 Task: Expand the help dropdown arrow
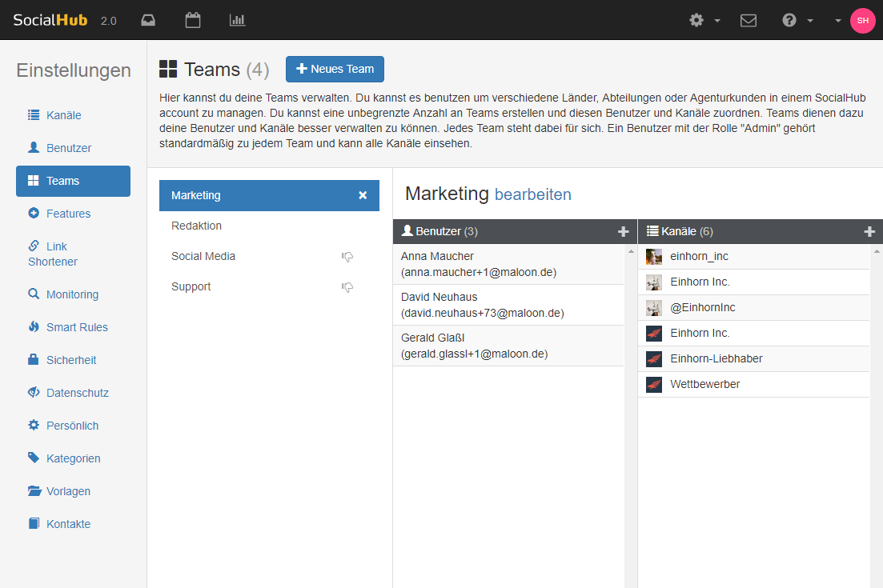coord(810,21)
